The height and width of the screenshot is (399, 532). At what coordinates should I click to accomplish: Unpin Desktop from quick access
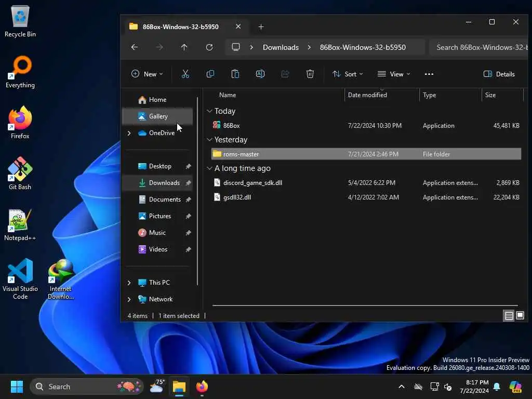coord(188,166)
